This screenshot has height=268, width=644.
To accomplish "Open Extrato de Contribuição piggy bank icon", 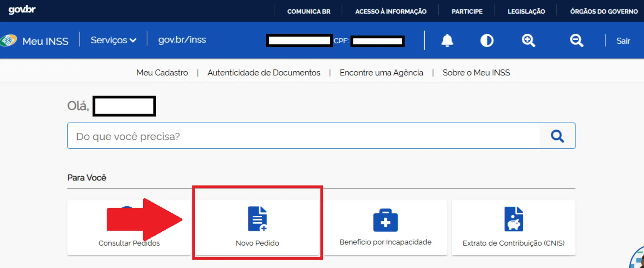I will (x=514, y=219).
